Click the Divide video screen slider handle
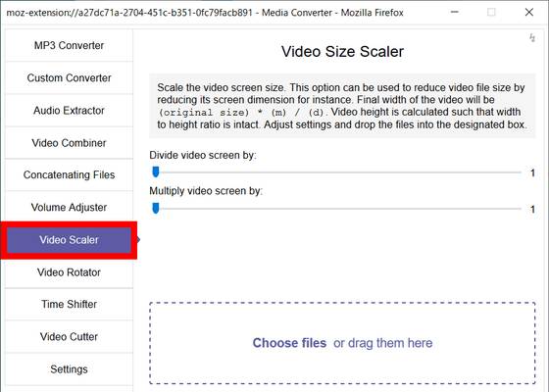 [x=156, y=171]
